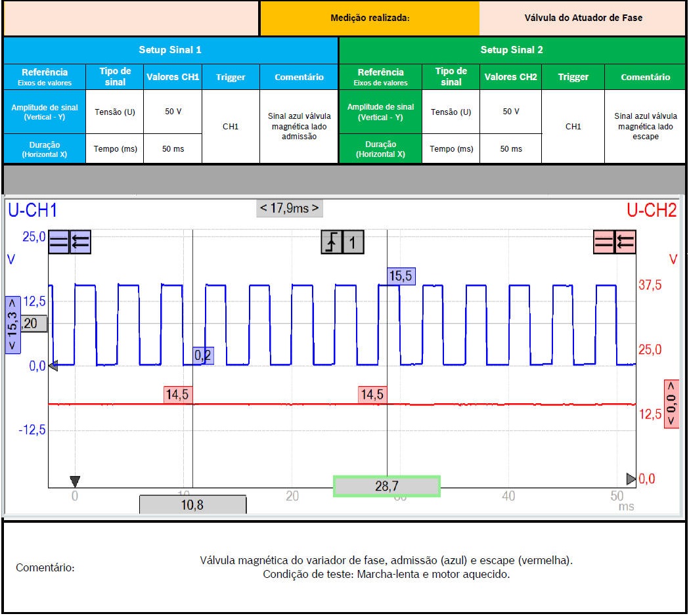This screenshot has height=616, width=689.
Task: Click the 17,9ms cursor delta stepper
Action: click(289, 209)
